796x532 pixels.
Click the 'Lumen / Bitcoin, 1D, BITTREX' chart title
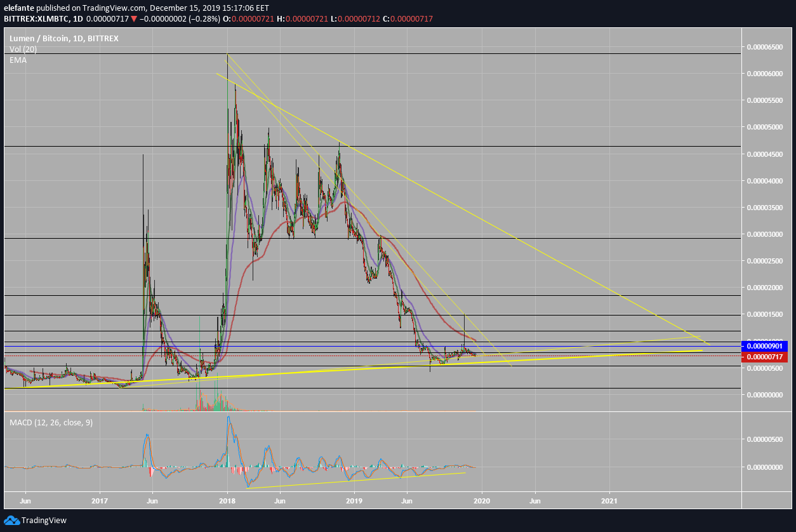click(x=64, y=39)
